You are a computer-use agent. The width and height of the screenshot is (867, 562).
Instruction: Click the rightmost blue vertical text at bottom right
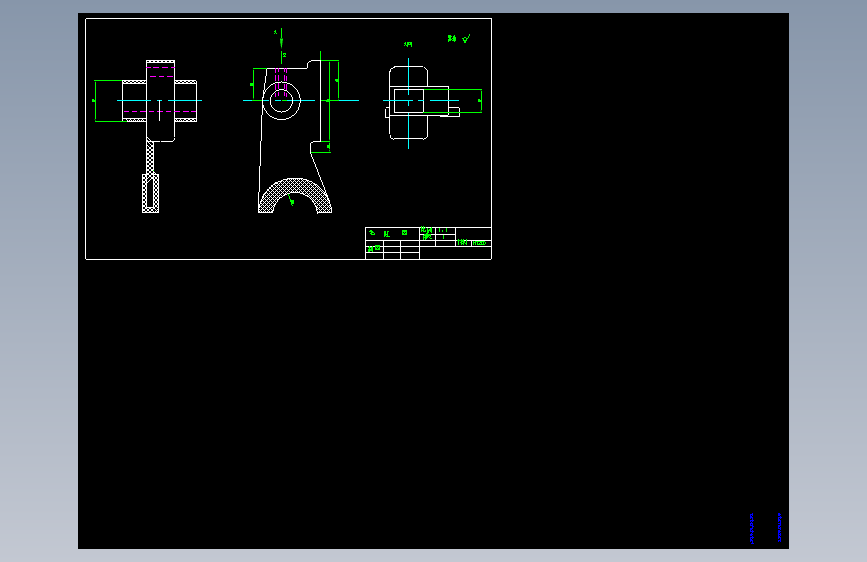780,528
